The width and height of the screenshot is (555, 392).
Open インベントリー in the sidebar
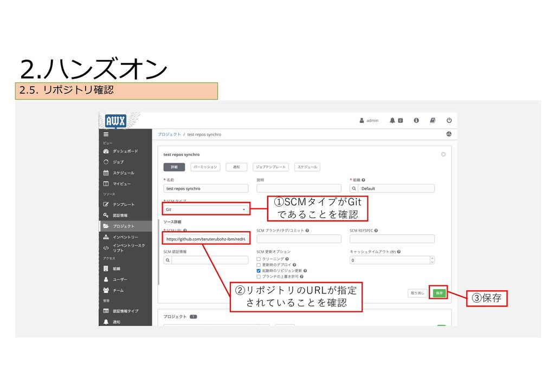(125, 237)
